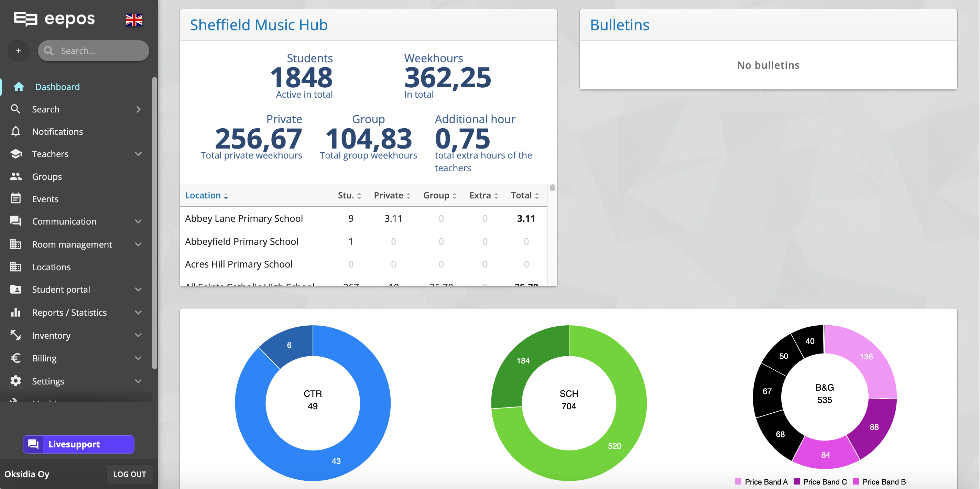
Task: Select the Acres Hill Primary School row
Action: [x=363, y=264]
